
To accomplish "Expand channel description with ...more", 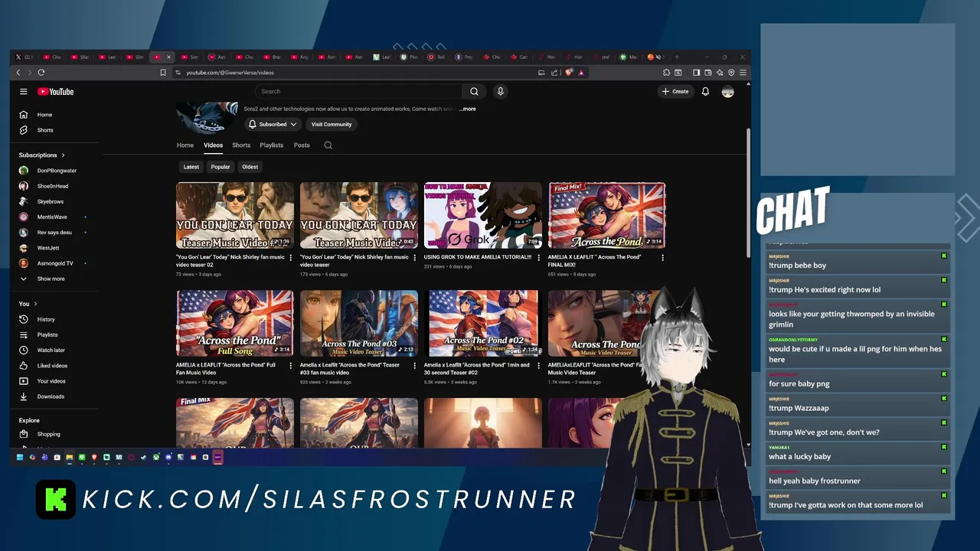I will pyautogui.click(x=468, y=109).
